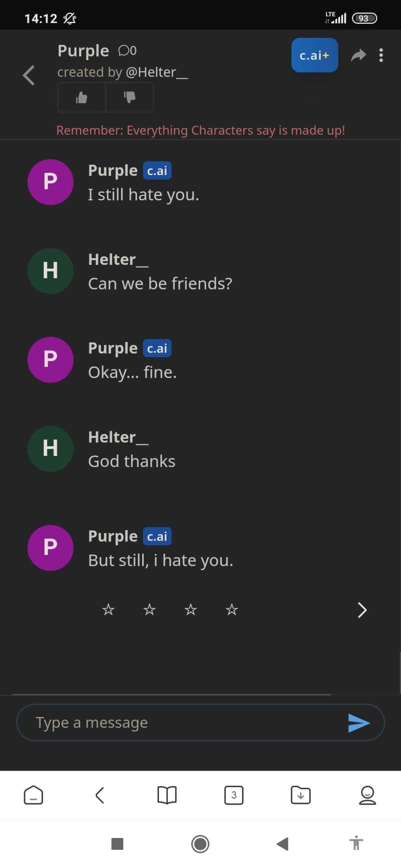Open the bookmarks book icon
This screenshot has height=868, width=401.
tap(167, 795)
